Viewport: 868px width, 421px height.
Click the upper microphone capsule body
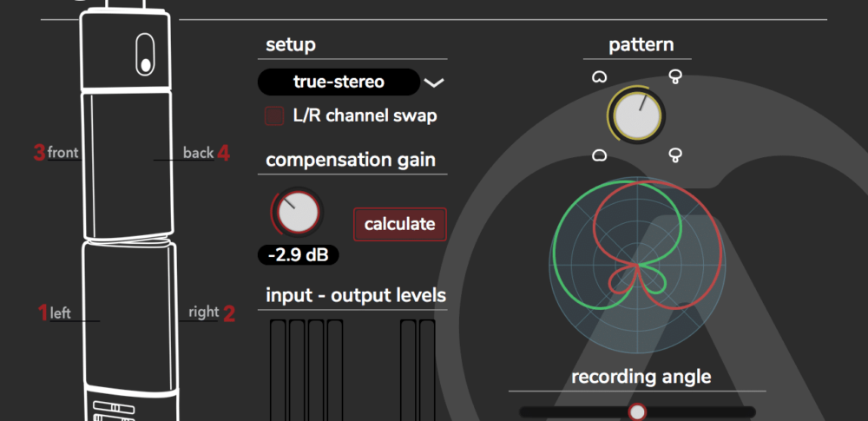[128, 165]
